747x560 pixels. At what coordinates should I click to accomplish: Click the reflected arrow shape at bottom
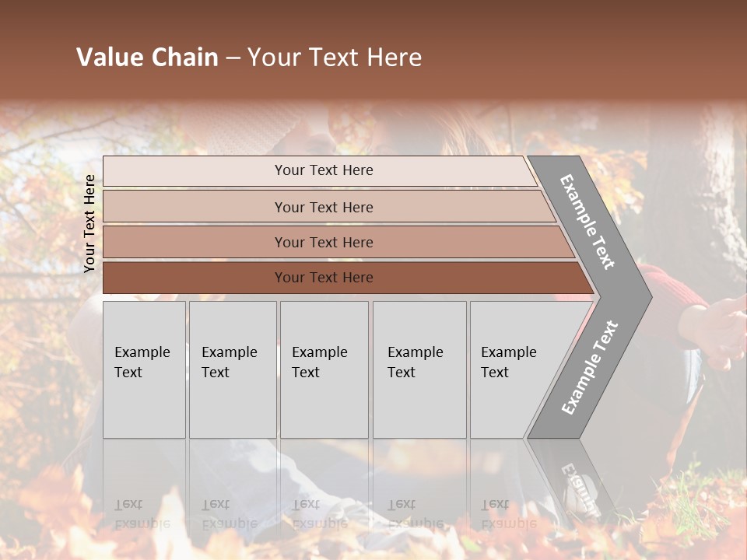[572, 481]
